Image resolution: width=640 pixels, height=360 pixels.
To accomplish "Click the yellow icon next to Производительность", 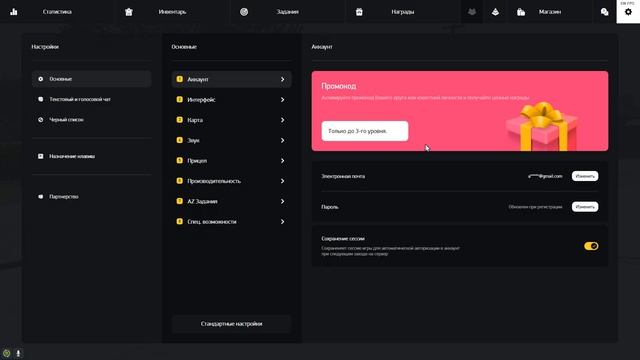I will pyautogui.click(x=180, y=180).
